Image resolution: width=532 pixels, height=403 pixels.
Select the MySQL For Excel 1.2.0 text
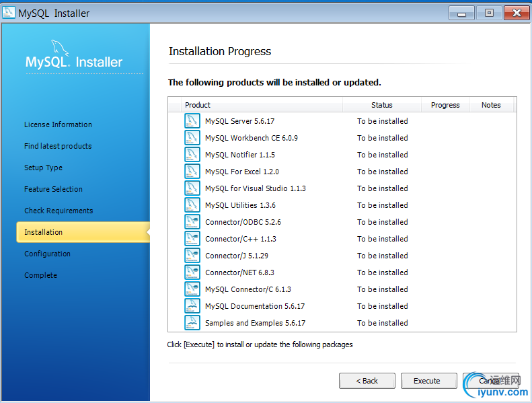(x=242, y=172)
